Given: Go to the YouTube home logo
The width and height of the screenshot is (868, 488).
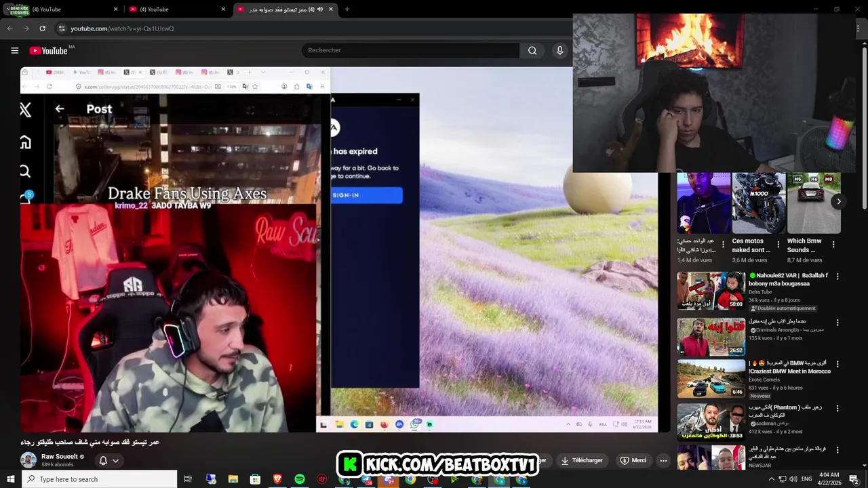Looking at the screenshot, I should pos(49,51).
